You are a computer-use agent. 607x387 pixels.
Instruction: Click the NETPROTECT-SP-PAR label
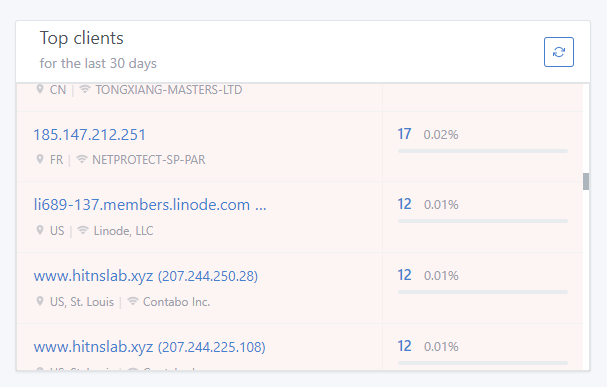tap(149, 160)
